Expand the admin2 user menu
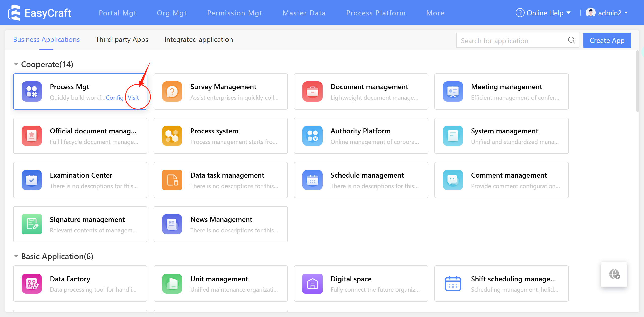Image resolution: width=644 pixels, height=317 pixels. tap(607, 13)
